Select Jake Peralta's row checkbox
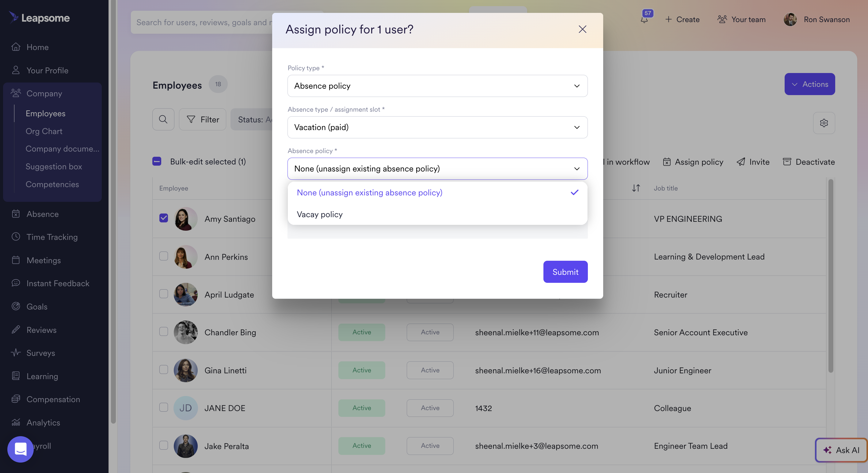Viewport: 868px width, 473px height. pos(163,445)
